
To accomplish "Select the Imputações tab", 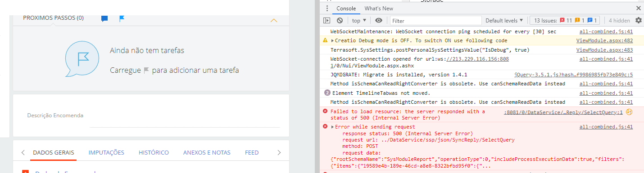I will pyautogui.click(x=106, y=153).
